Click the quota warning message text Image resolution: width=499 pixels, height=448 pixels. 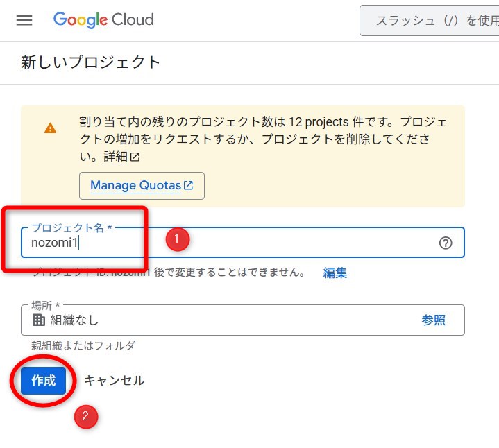click(x=264, y=130)
